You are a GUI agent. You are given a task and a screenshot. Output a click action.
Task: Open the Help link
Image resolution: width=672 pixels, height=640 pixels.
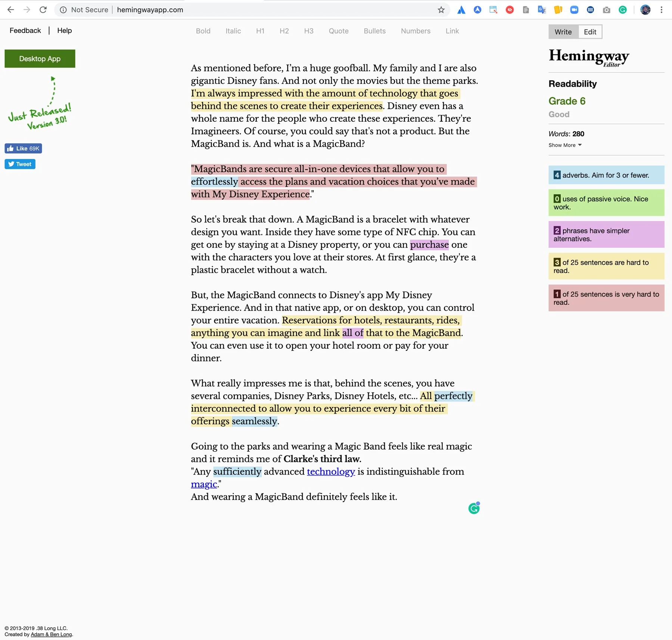coord(65,31)
